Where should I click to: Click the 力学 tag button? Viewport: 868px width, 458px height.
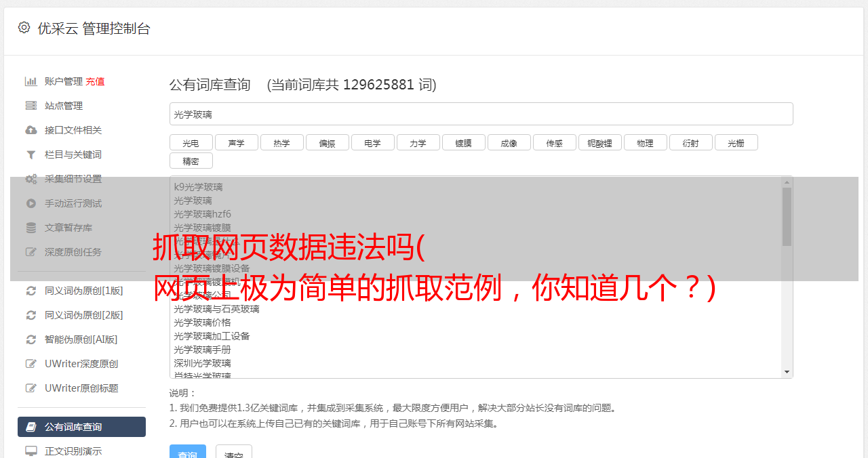pyautogui.click(x=418, y=142)
